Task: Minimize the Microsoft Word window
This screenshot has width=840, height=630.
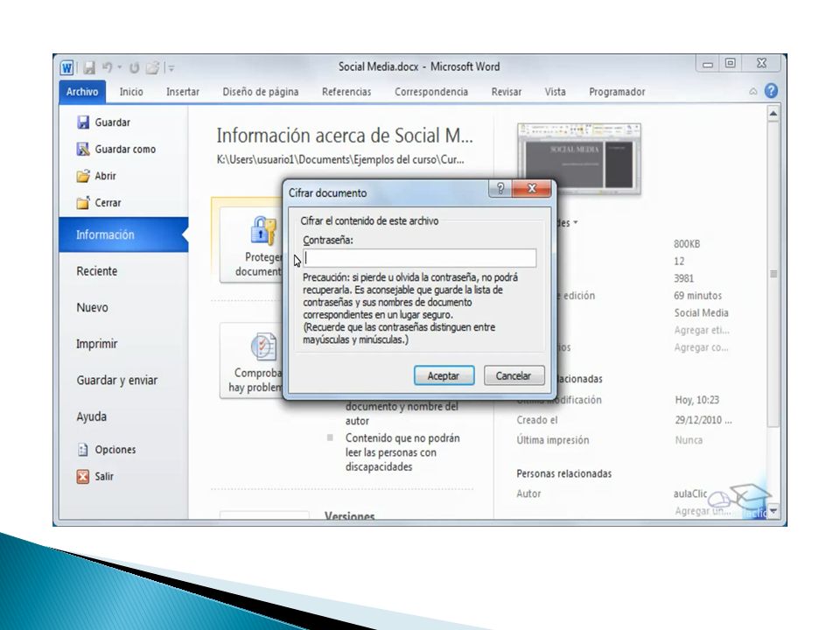Action: [x=708, y=64]
